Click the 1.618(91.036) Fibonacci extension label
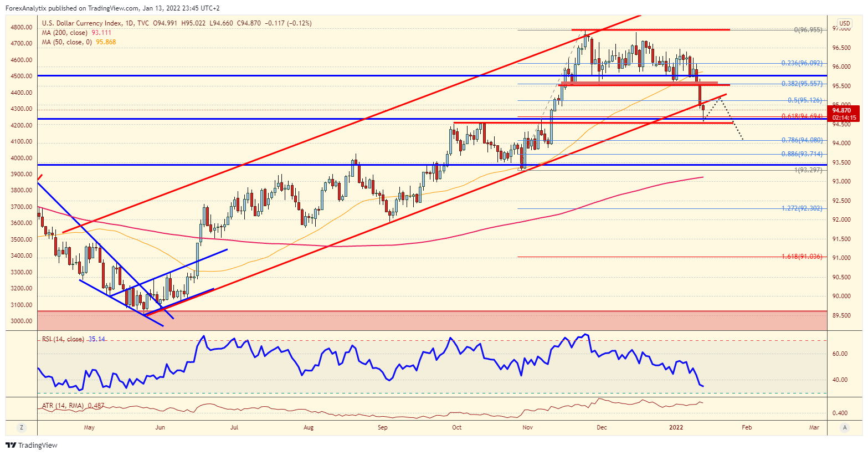This screenshot has height=455, width=868. (x=802, y=257)
